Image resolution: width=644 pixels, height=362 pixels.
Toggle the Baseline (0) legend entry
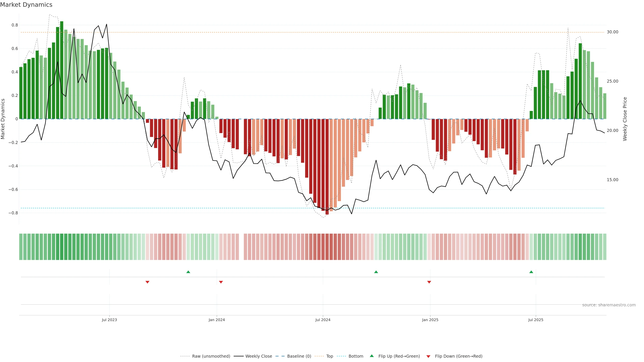coord(299,356)
